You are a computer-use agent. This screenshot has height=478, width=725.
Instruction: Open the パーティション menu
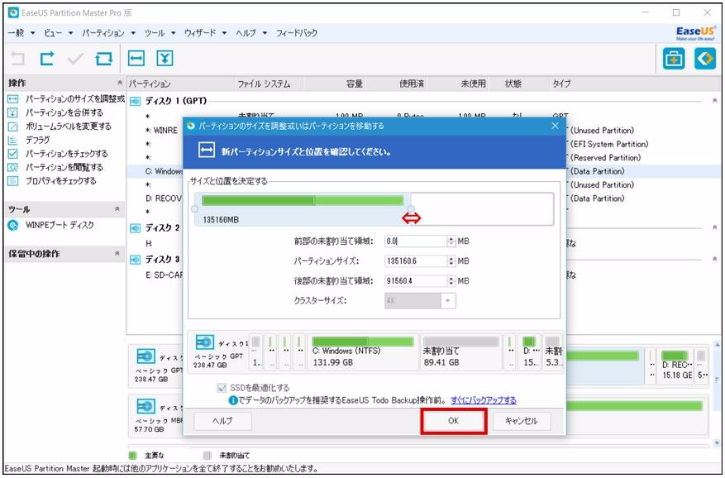(109, 33)
